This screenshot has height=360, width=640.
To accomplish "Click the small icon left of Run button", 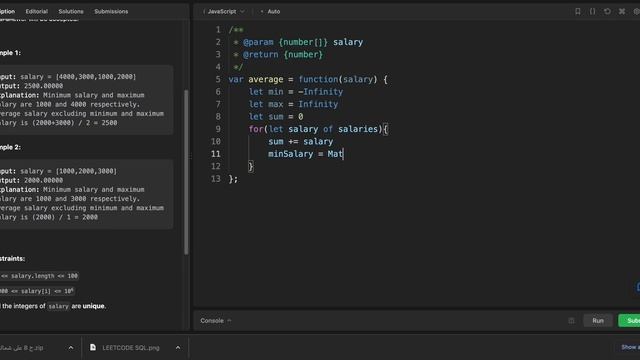I will [571, 320].
